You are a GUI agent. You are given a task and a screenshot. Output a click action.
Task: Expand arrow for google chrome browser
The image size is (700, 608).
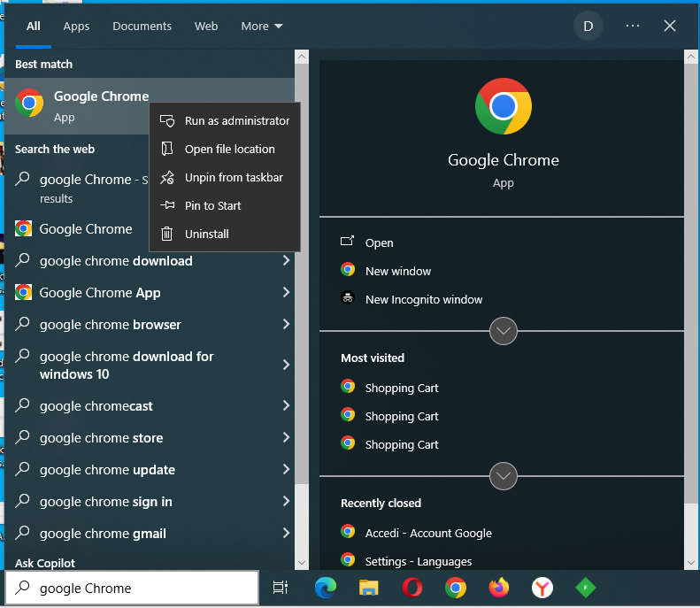[x=286, y=324]
